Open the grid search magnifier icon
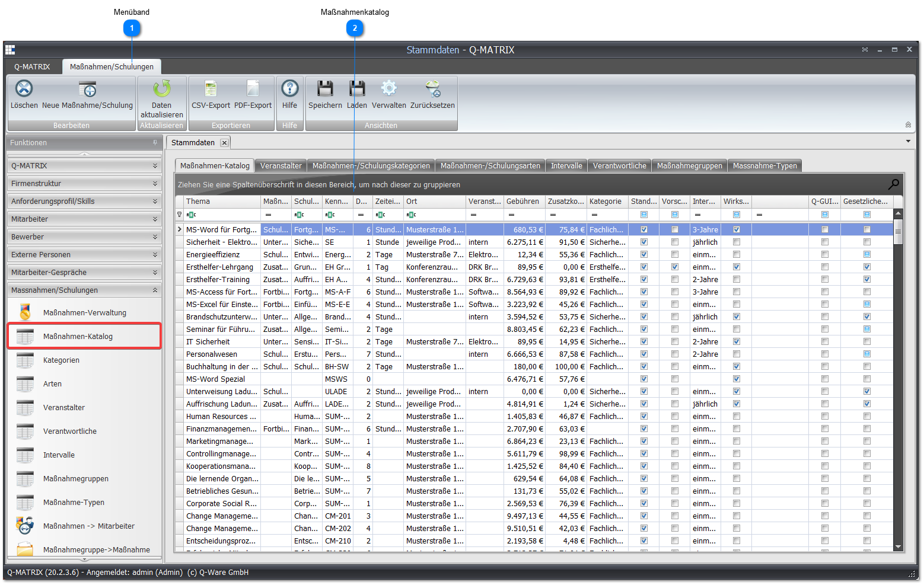 893,184
